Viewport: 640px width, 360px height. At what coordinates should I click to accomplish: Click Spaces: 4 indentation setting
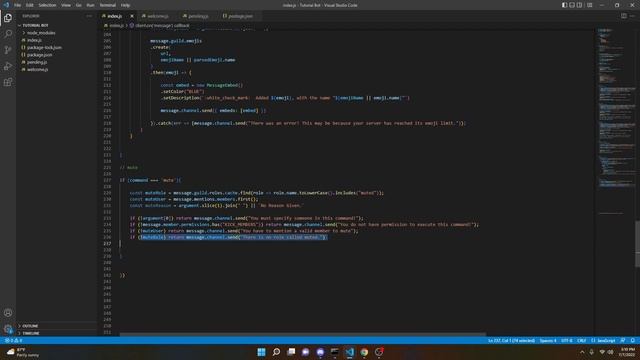tap(548, 340)
